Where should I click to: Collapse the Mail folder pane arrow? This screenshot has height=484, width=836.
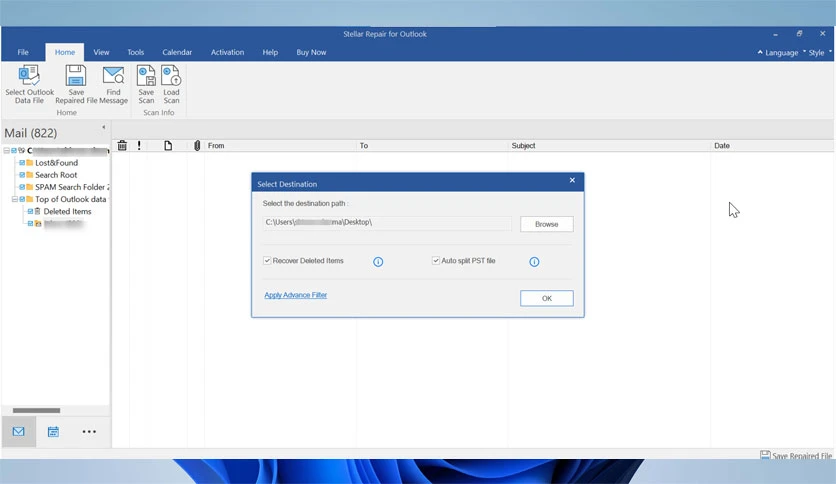tap(103, 127)
